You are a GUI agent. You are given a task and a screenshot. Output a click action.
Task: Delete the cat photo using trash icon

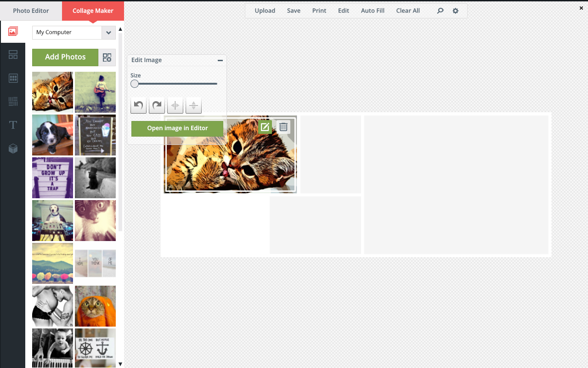(x=283, y=127)
